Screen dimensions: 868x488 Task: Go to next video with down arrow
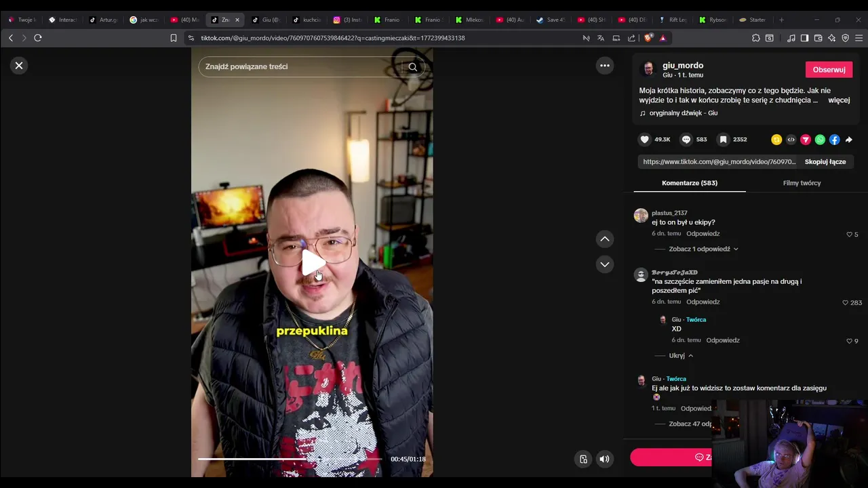click(605, 264)
